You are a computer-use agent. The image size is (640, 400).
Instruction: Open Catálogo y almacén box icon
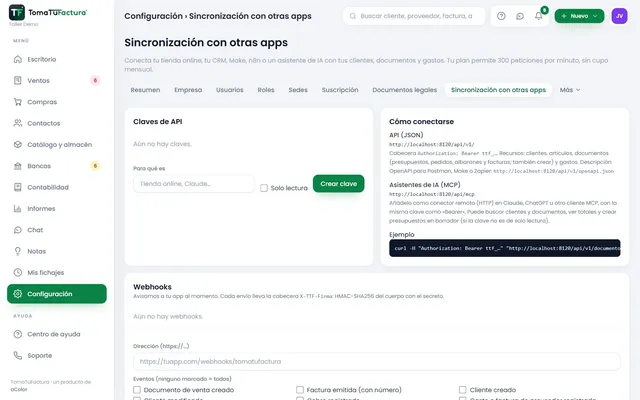click(x=18, y=144)
